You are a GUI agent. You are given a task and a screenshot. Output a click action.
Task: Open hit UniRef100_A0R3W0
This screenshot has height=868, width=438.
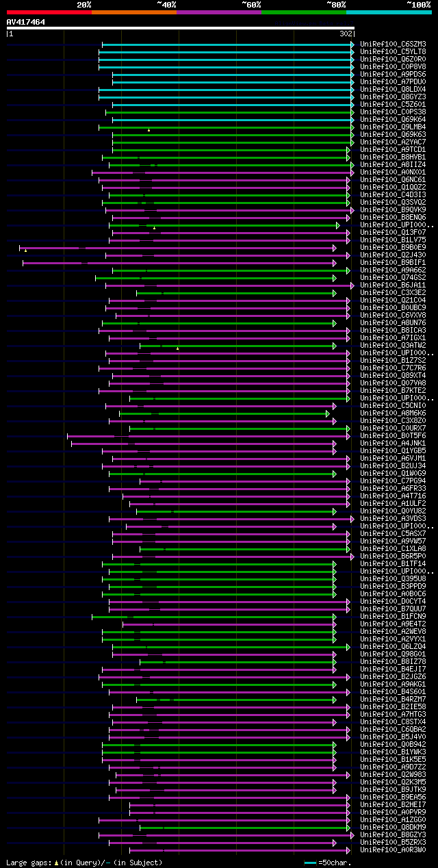coord(393,850)
